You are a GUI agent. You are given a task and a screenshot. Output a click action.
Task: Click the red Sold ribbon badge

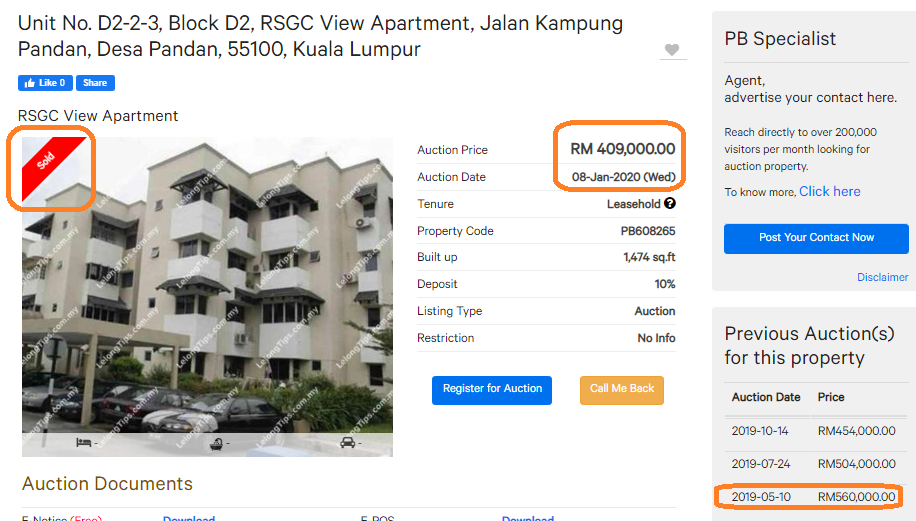(x=51, y=168)
